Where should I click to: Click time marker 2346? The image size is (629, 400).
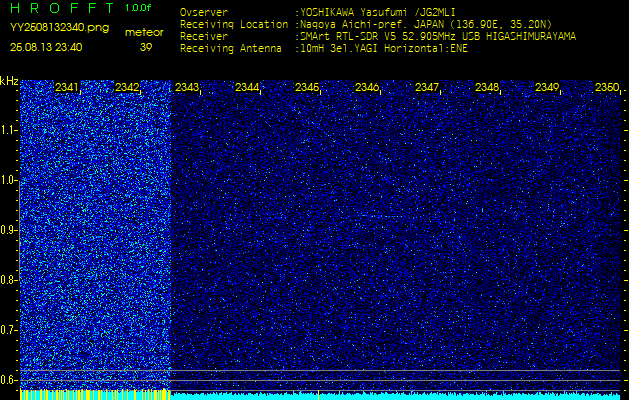pos(367,87)
